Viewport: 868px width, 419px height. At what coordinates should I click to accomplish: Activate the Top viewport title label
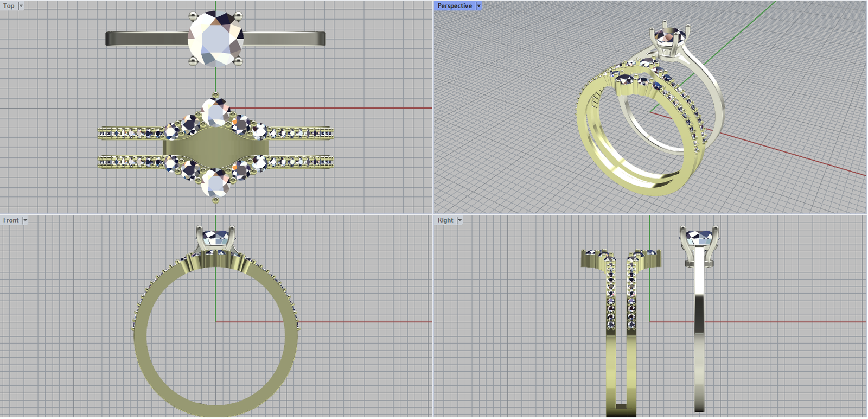[9, 6]
